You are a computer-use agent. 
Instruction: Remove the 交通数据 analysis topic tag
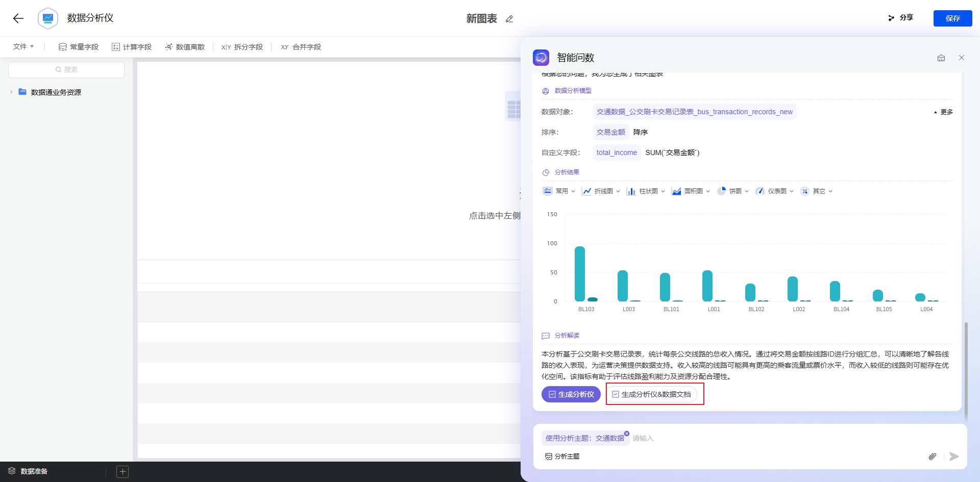coord(627,434)
